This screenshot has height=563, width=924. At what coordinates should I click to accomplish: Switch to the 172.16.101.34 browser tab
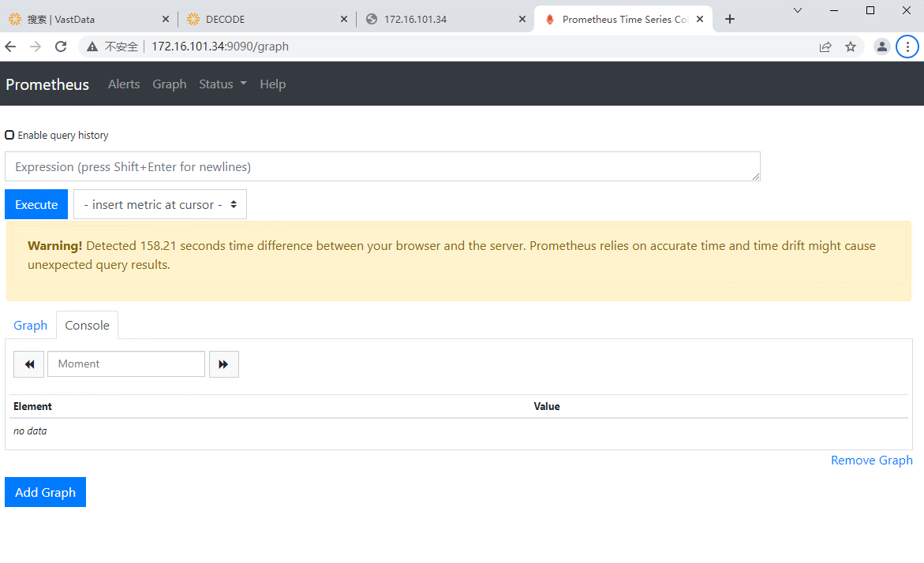click(x=446, y=19)
